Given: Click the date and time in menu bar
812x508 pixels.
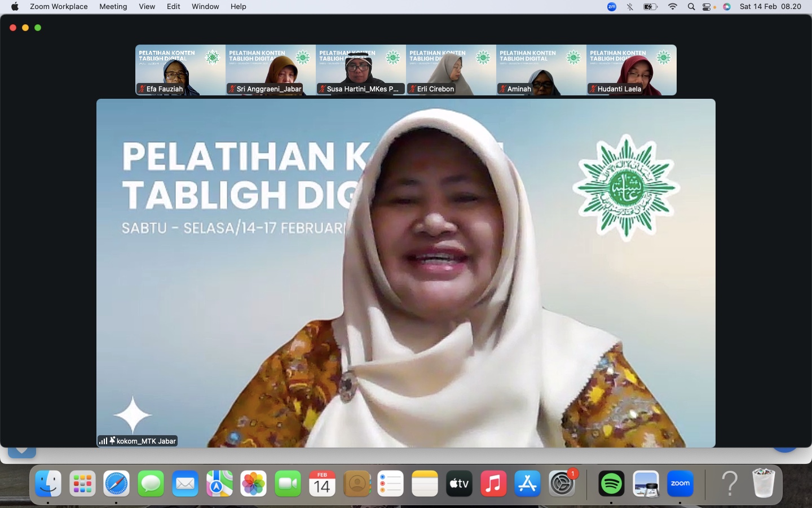Looking at the screenshot, I should pos(770,7).
